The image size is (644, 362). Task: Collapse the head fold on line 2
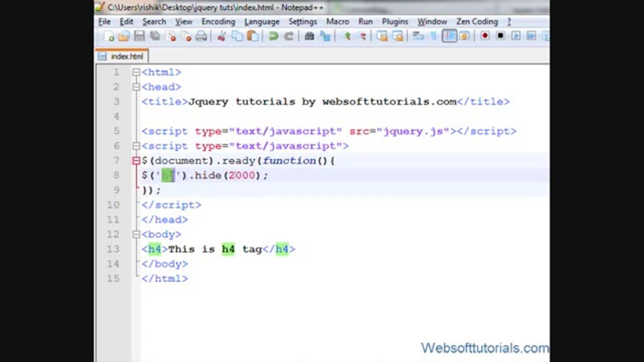[x=136, y=87]
